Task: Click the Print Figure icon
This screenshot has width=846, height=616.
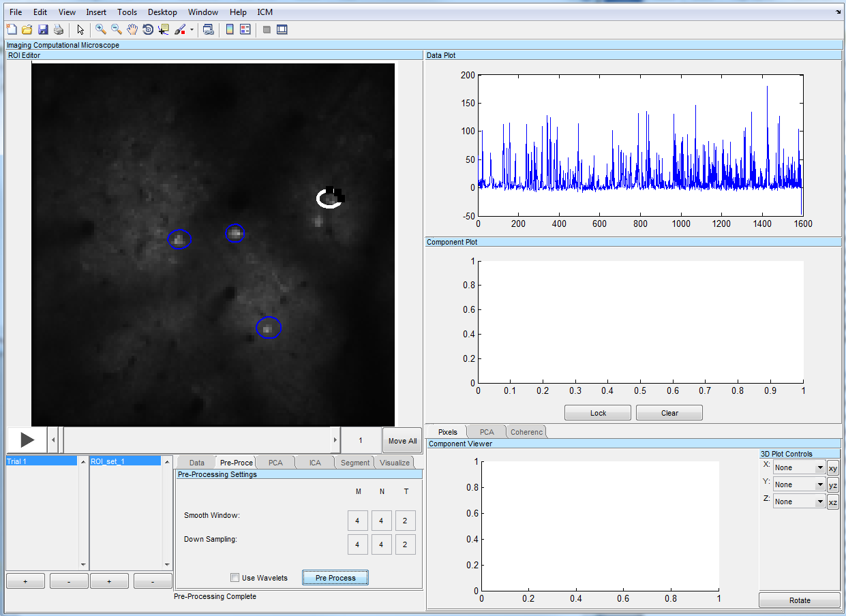Action: click(59, 29)
